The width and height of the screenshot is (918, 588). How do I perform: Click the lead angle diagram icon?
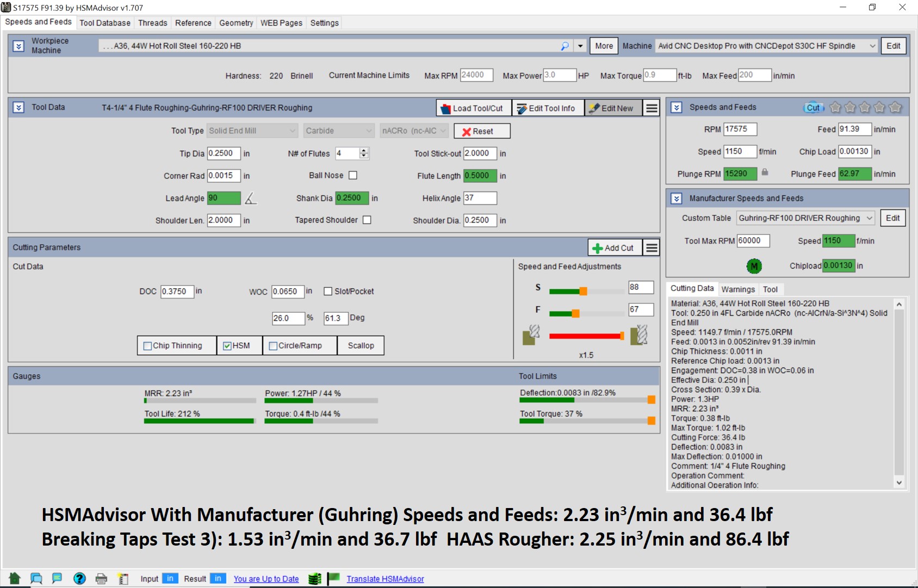tap(250, 199)
